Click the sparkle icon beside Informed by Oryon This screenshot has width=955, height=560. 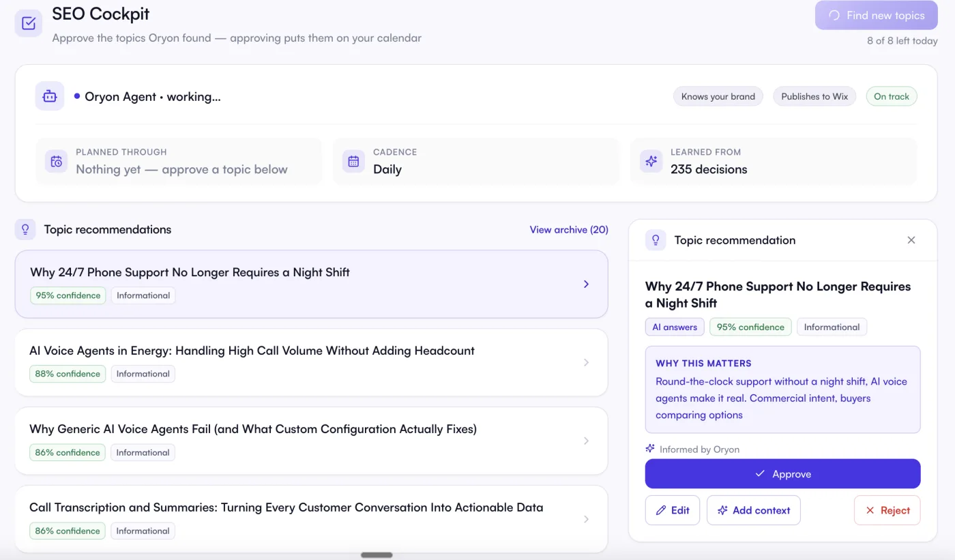[650, 449]
